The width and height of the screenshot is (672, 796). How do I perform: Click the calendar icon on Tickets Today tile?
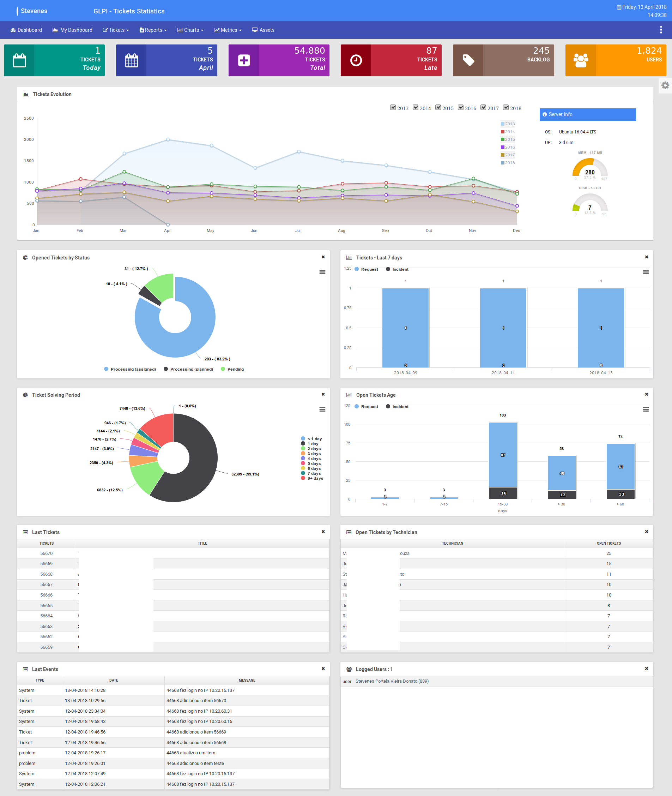[x=19, y=61]
